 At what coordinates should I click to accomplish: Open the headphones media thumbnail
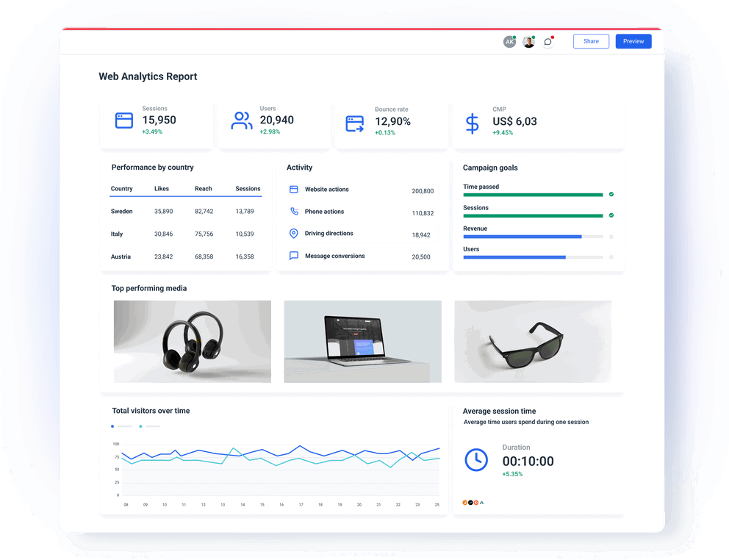[192, 341]
